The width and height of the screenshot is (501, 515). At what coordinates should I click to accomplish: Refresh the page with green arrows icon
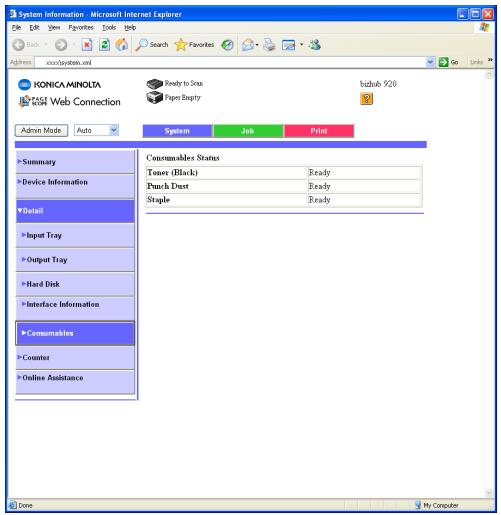click(x=104, y=45)
